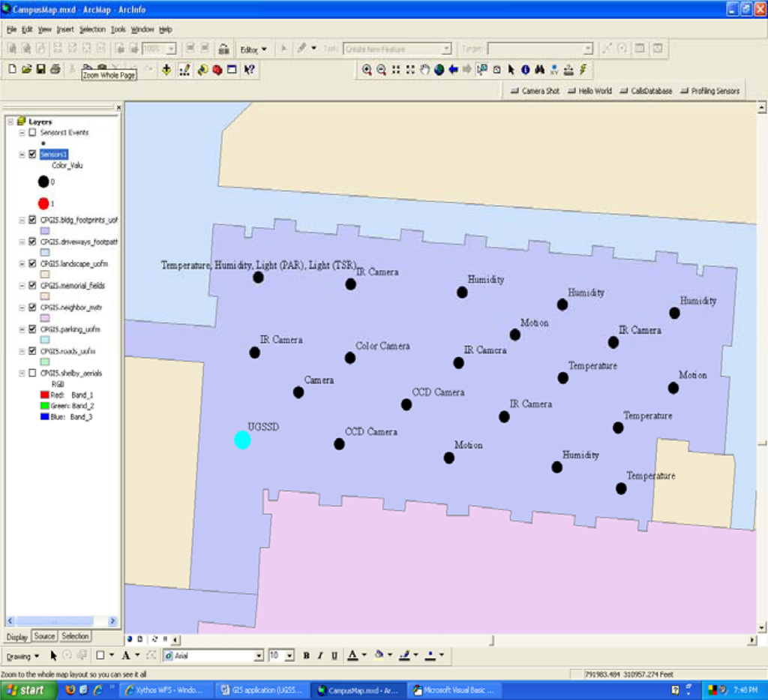Select the Zoom In magnifier tool
Image resolution: width=768 pixels, height=700 pixels.
[x=367, y=70]
